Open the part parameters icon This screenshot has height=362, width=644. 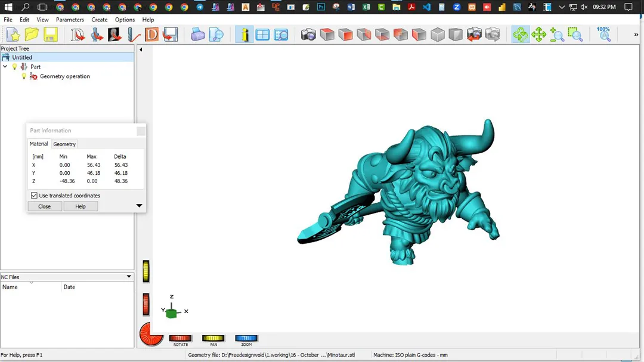pyautogui.click(x=97, y=35)
